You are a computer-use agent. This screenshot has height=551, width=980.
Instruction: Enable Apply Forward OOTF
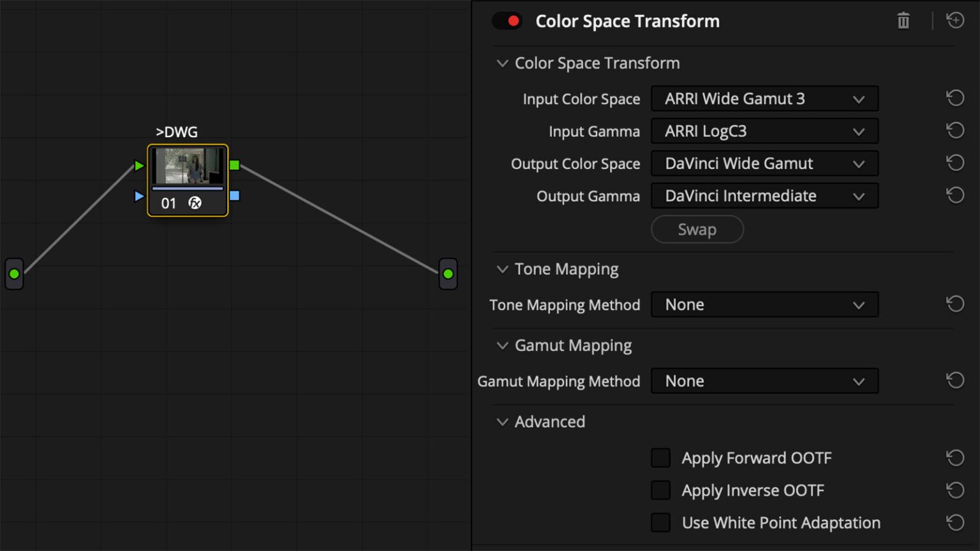pos(661,457)
